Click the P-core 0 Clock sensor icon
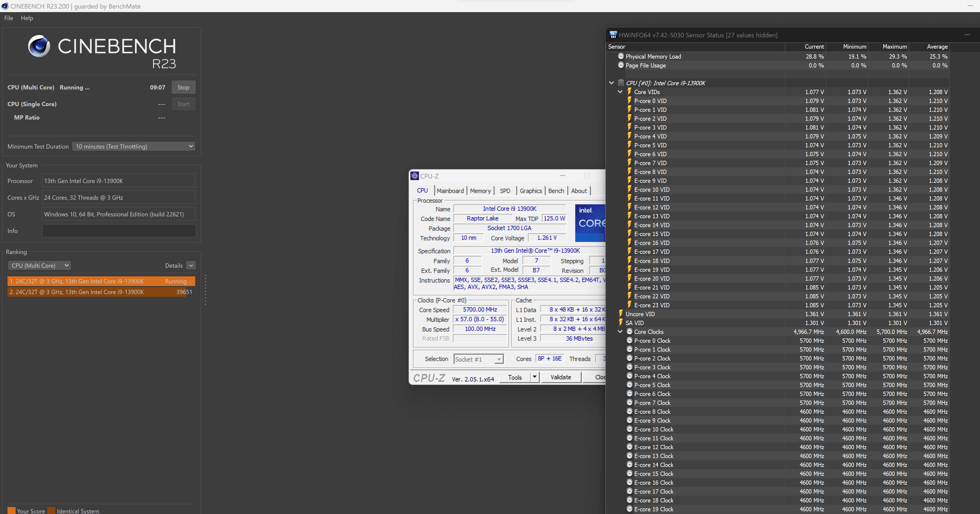The width and height of the screenshot is (980, 514). point(629,341)
